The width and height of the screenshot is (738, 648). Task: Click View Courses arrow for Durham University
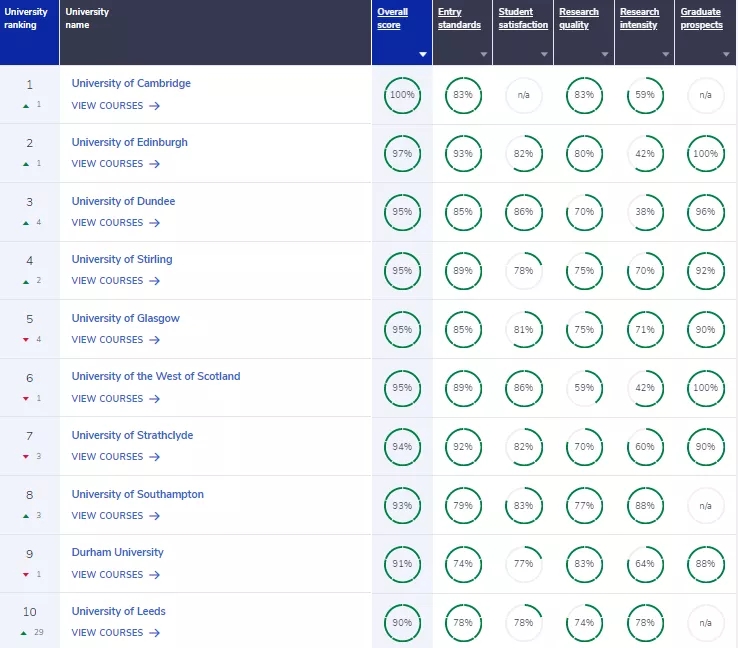(x=154, y=575)
